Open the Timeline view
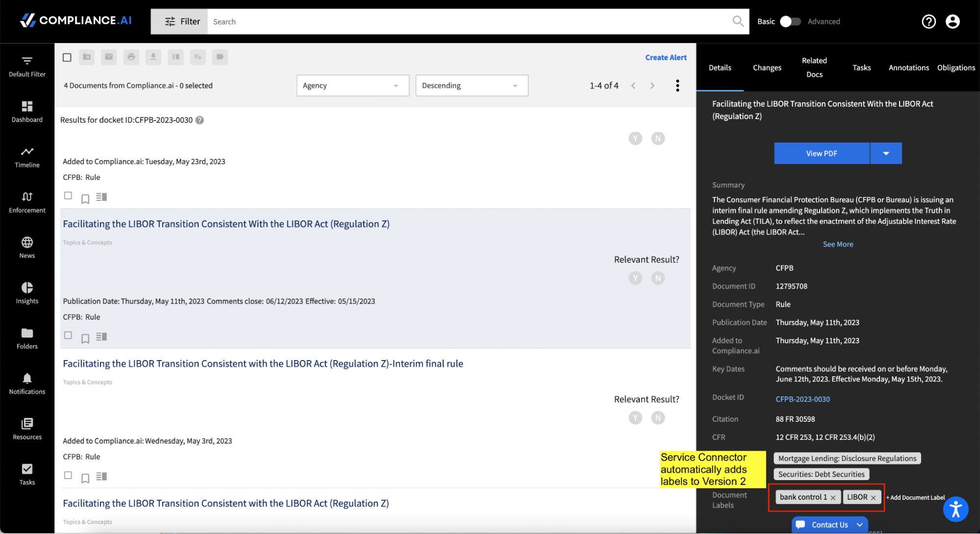 coord(27,157)
